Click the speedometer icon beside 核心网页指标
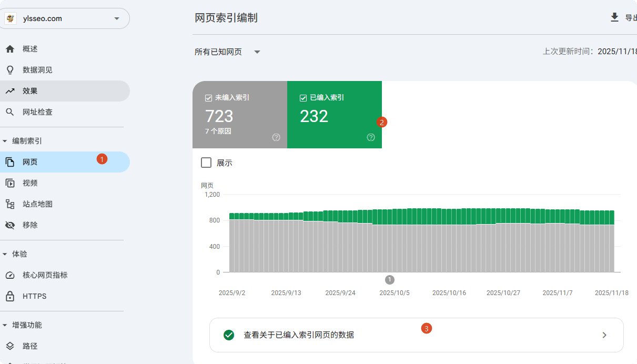The image size is (637, 364). 10,275
